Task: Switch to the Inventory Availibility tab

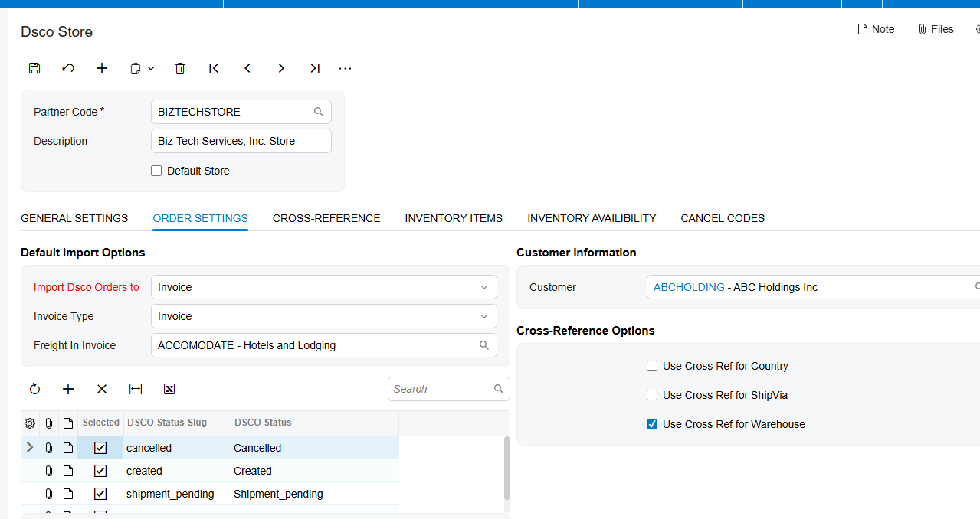Action: pyautogui.click(x=592, y=218)
